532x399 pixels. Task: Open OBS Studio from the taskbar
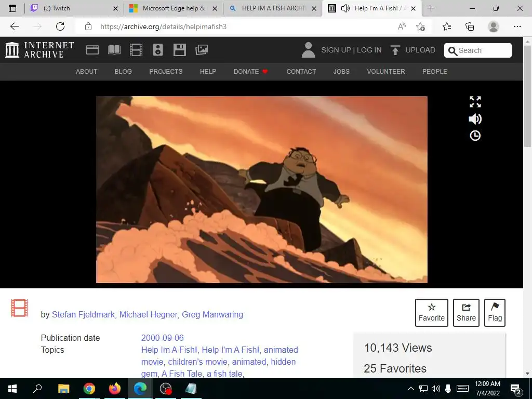point(166,389)
